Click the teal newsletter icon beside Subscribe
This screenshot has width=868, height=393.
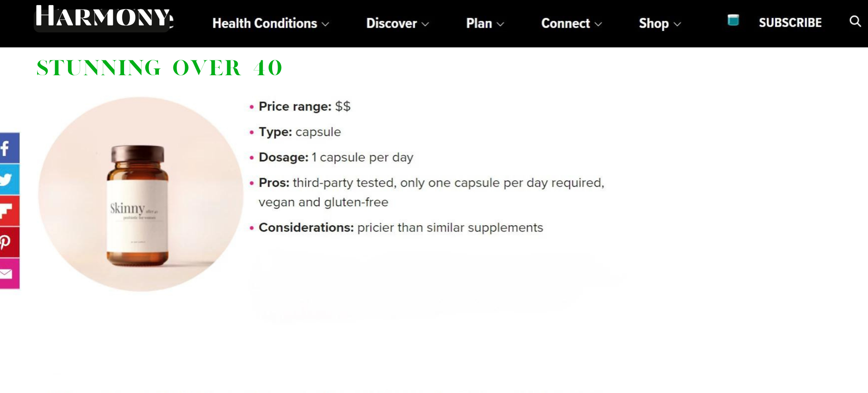coord(733,20)
